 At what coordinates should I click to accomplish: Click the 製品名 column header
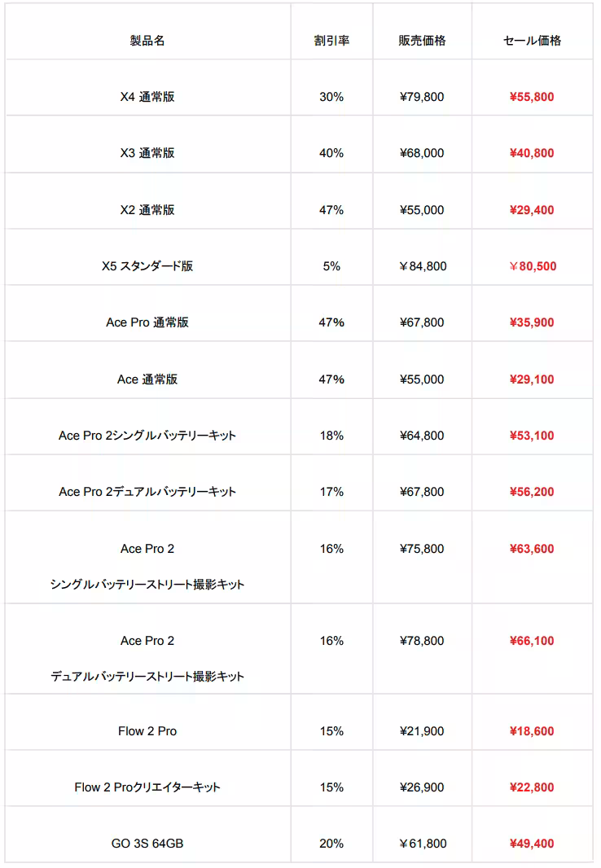(x=147, y=41)
